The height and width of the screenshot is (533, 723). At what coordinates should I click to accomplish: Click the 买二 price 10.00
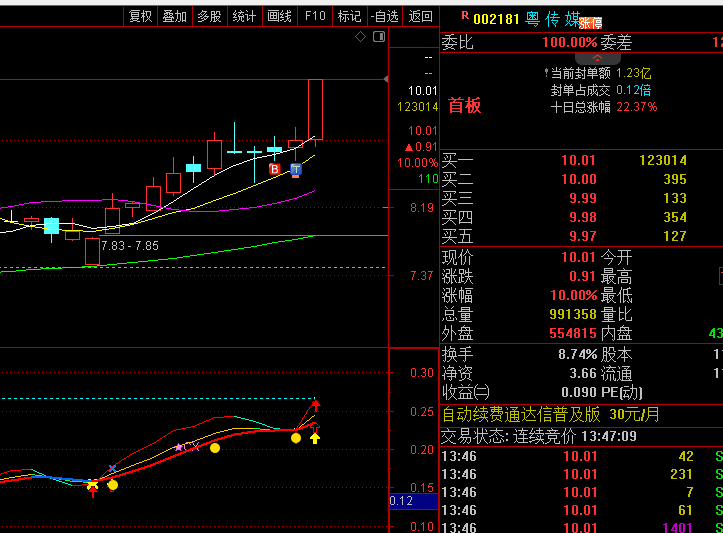tap(579, 179)
